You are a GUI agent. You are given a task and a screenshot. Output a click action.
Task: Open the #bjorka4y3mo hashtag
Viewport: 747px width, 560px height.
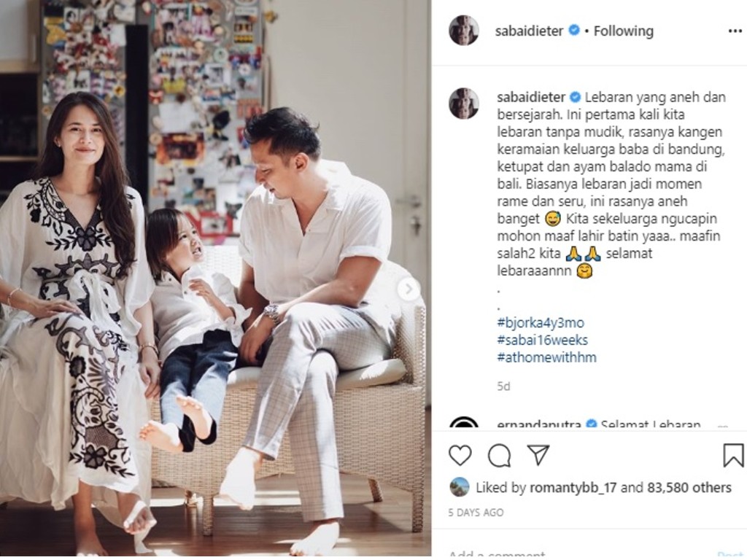click(541, 322)
